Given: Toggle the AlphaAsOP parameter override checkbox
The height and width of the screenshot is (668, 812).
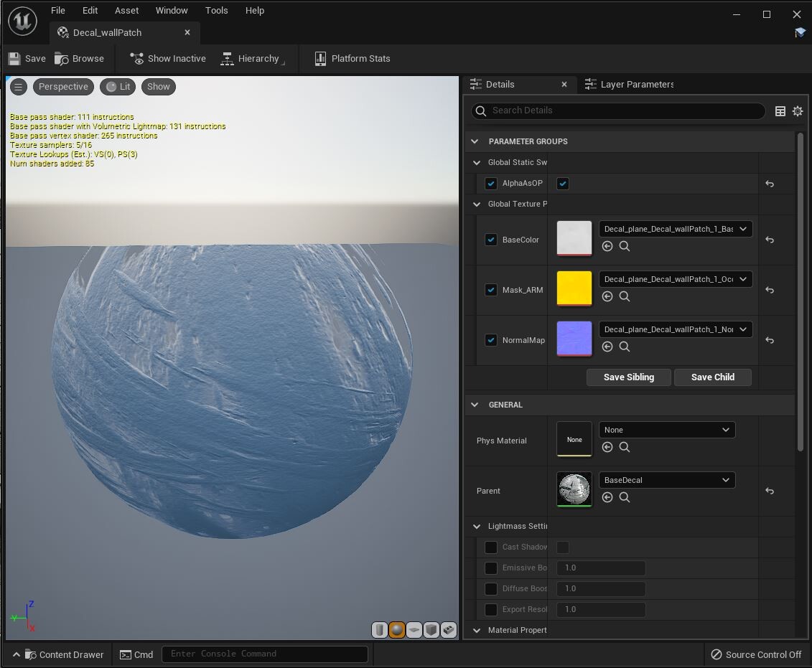Looking at the screenshot, I should pyautogui.click(x=491, y=183).
